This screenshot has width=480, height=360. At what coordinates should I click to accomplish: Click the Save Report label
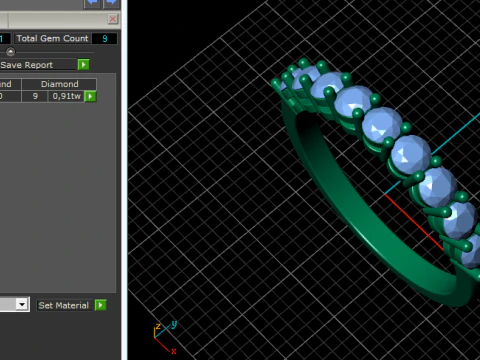27,65
